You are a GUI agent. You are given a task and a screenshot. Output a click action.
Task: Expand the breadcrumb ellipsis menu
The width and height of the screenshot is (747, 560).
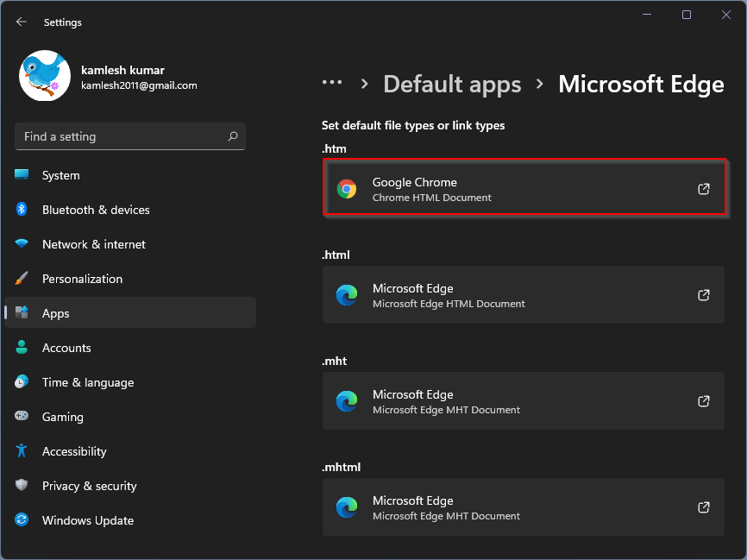coord(332,83)
